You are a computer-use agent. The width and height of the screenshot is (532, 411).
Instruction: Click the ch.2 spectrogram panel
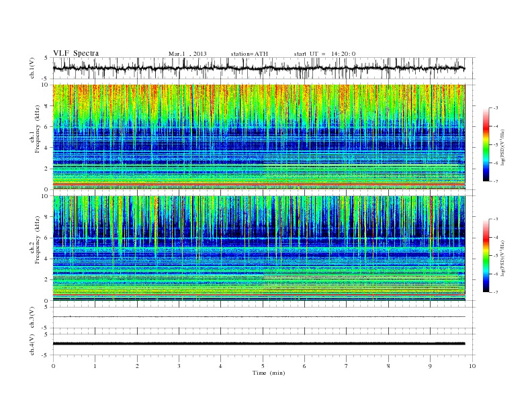click(259, 248)
